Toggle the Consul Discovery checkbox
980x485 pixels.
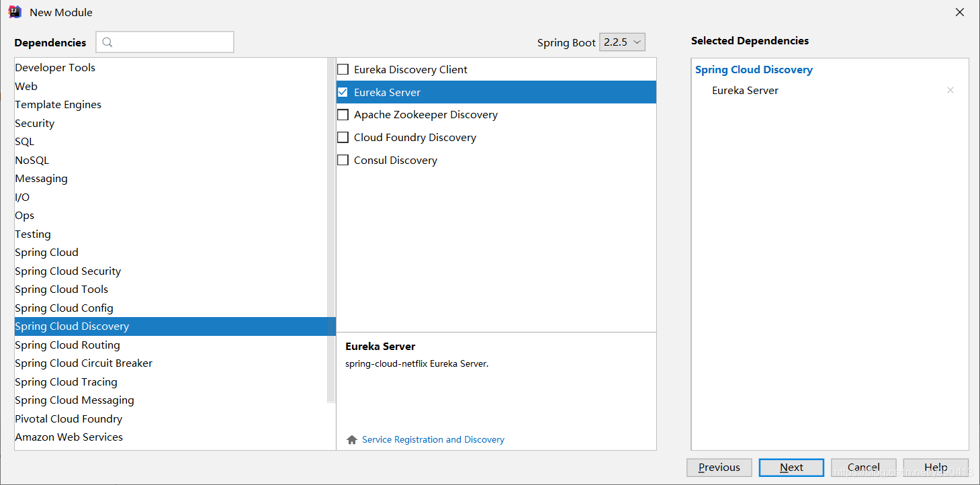point(343,160)
